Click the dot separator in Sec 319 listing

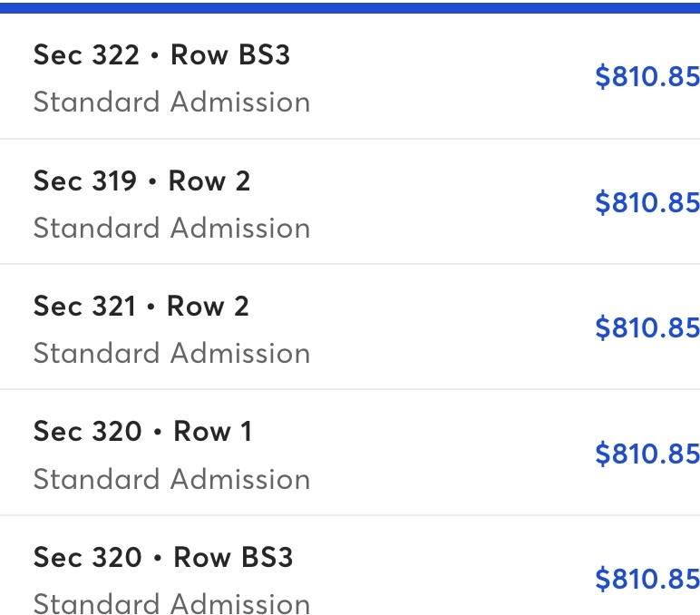(x=152, y=182)
